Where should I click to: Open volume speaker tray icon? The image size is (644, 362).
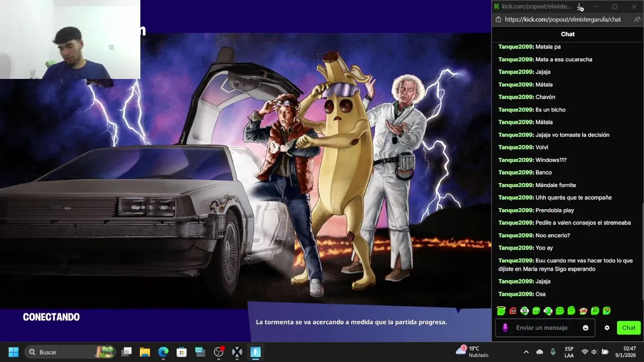click(594, 352)
